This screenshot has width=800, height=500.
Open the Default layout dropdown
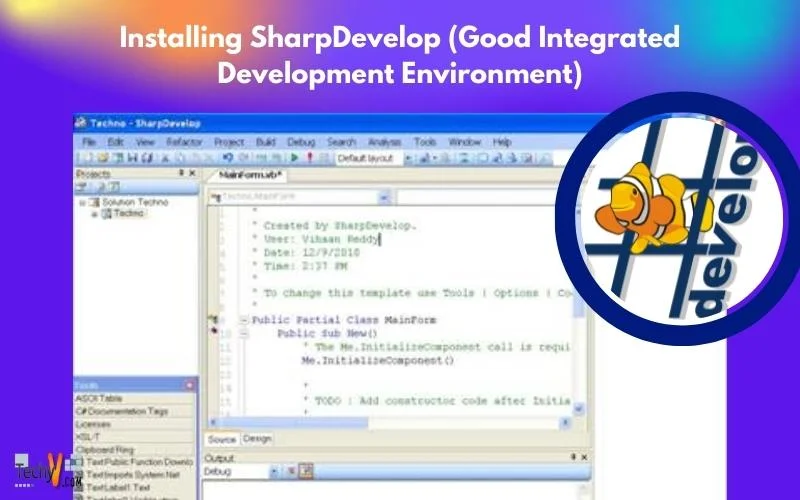coord(407,158)
